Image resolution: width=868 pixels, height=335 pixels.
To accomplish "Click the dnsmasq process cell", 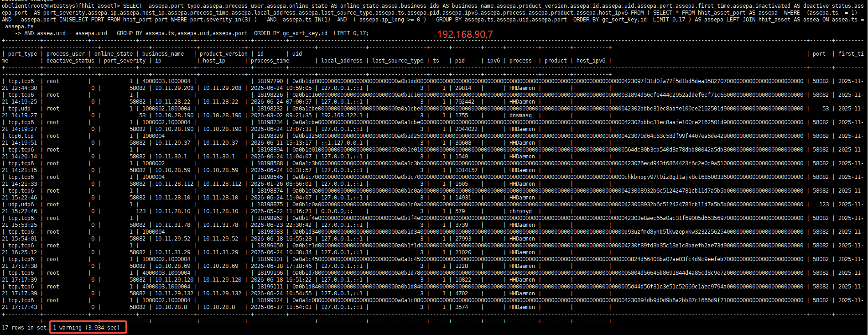I will pos(520,115).
